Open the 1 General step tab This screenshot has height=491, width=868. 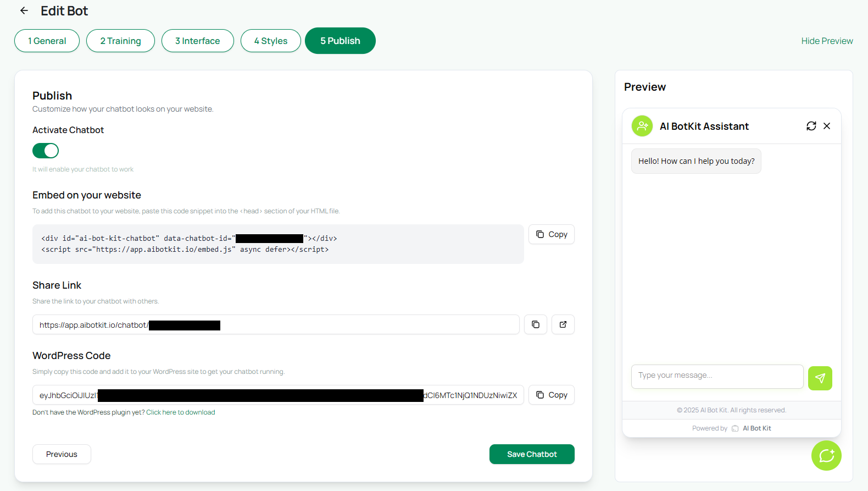coord(47,41)
